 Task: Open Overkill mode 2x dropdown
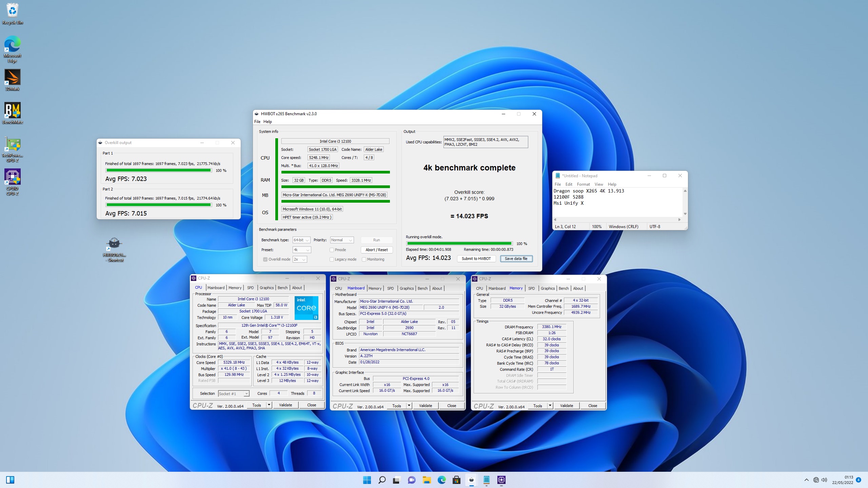point(300,259)
